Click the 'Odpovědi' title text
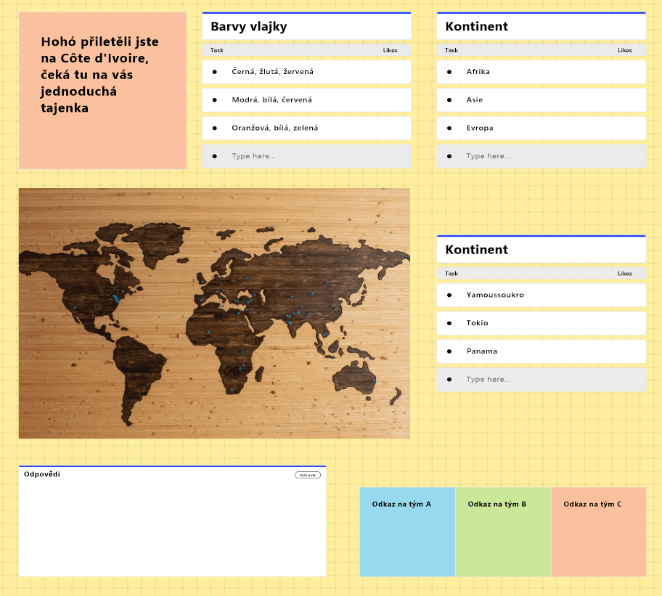The image size is (662, 596). coord(42,474)
